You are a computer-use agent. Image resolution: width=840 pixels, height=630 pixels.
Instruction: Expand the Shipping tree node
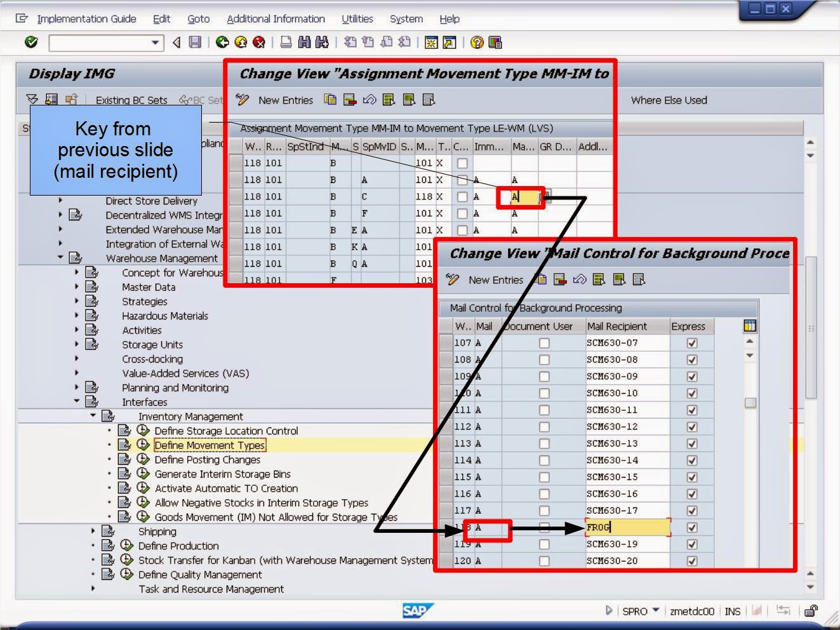tap(94, 531)
